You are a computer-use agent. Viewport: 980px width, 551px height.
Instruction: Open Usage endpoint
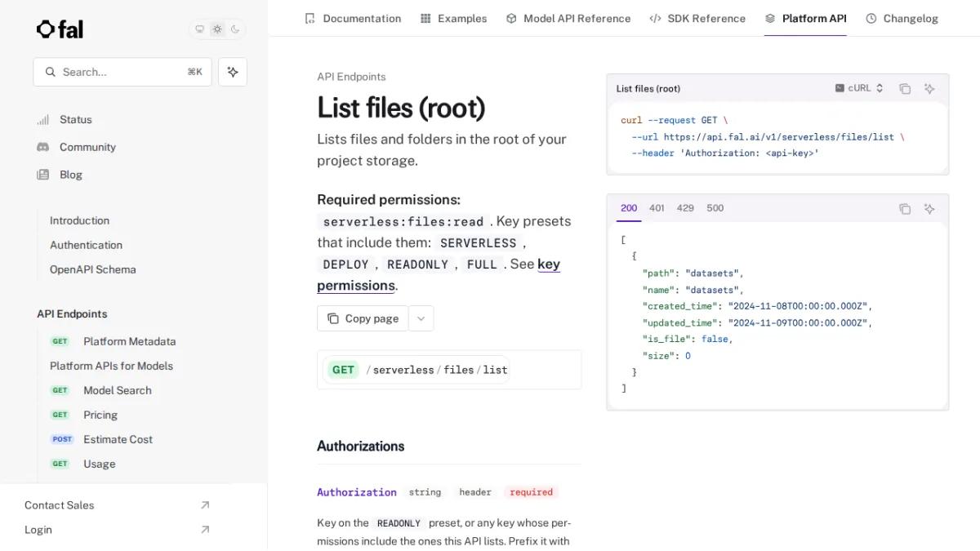(99, 464)
